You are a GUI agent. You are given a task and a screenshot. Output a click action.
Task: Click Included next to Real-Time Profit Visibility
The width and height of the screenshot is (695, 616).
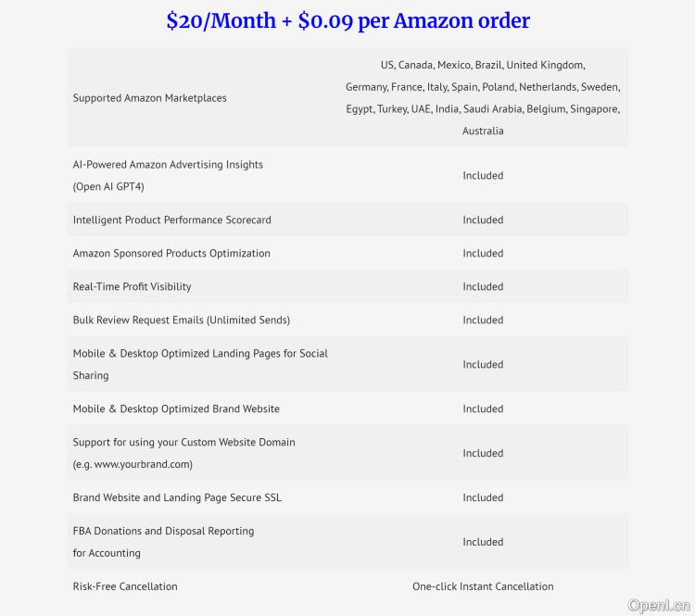pos(483,287)
